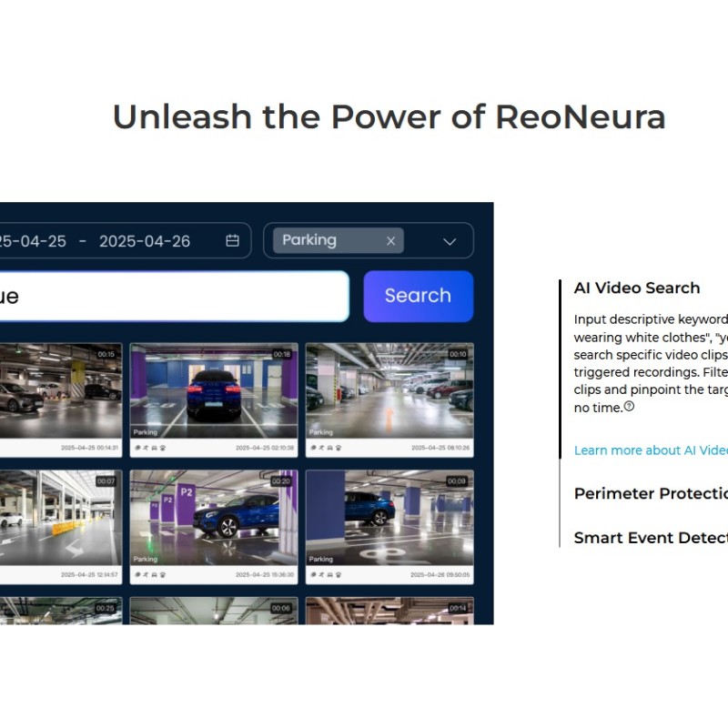The width and height of the screenshot is (728, 728).
Task: Expand the Smart Event Detection section
Action: coord(650,538)
